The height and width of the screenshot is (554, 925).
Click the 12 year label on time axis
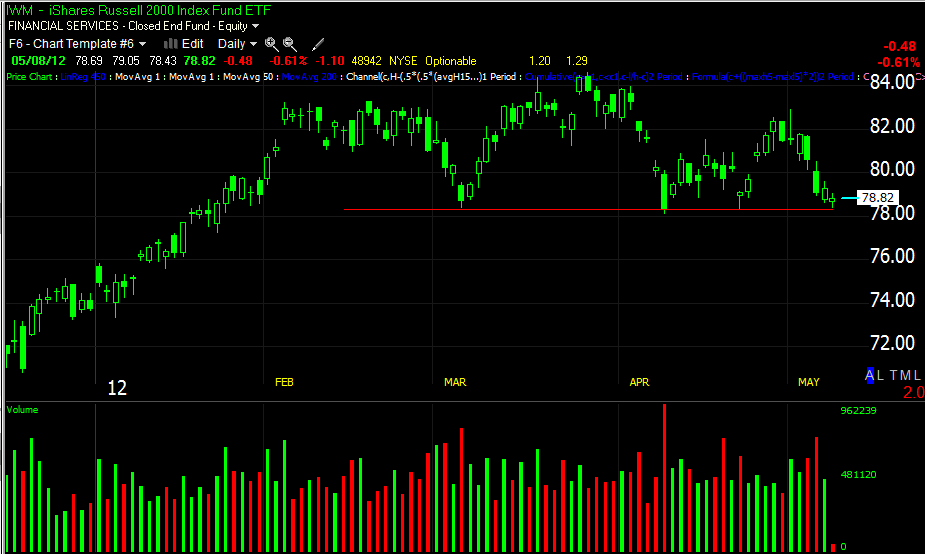117,388
